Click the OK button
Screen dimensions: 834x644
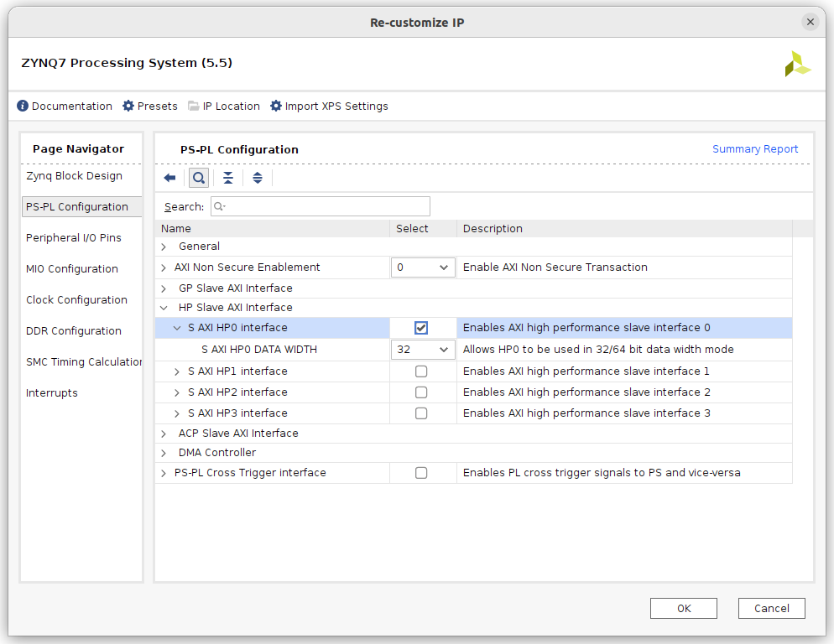(x=683, y=608)
